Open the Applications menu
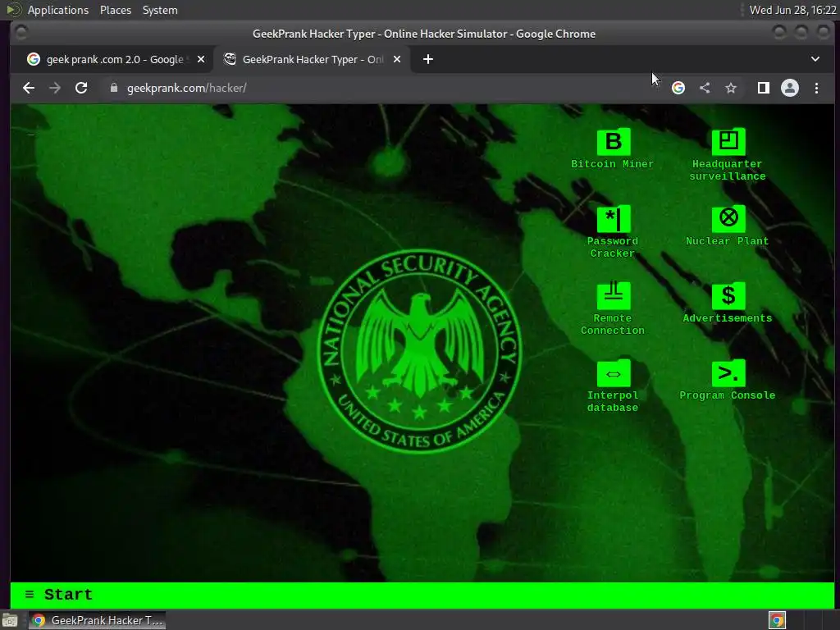This screenshot has width=840, height=630. (x=58, y=10)
